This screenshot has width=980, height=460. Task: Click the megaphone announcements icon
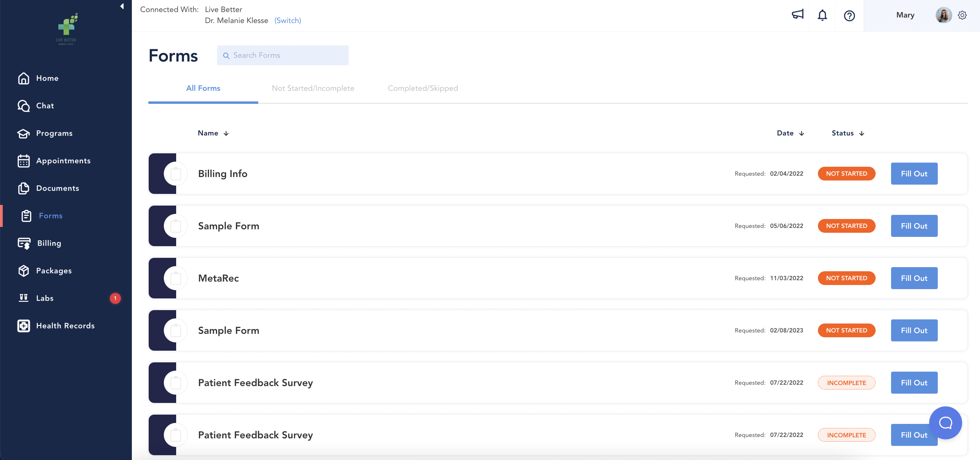click(797, 15)
